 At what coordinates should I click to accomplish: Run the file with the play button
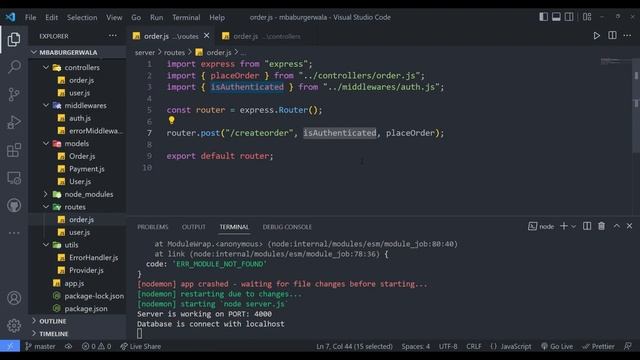pos(596,36)
